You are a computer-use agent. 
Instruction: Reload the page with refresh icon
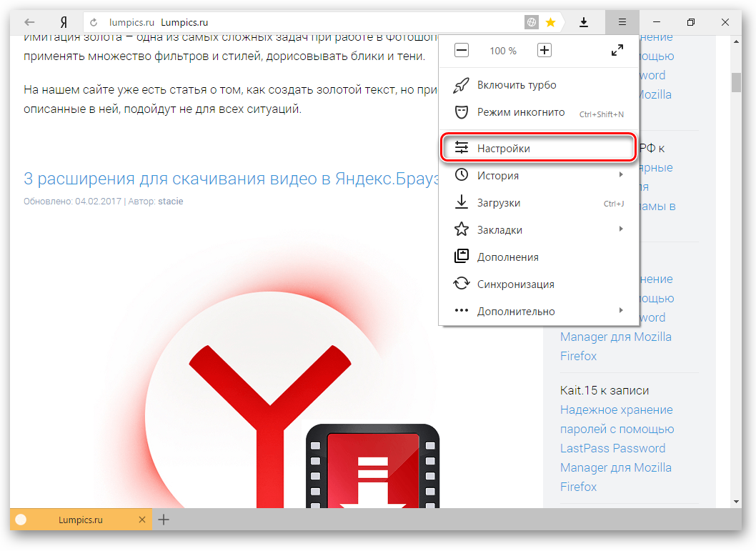pos(93,23)
